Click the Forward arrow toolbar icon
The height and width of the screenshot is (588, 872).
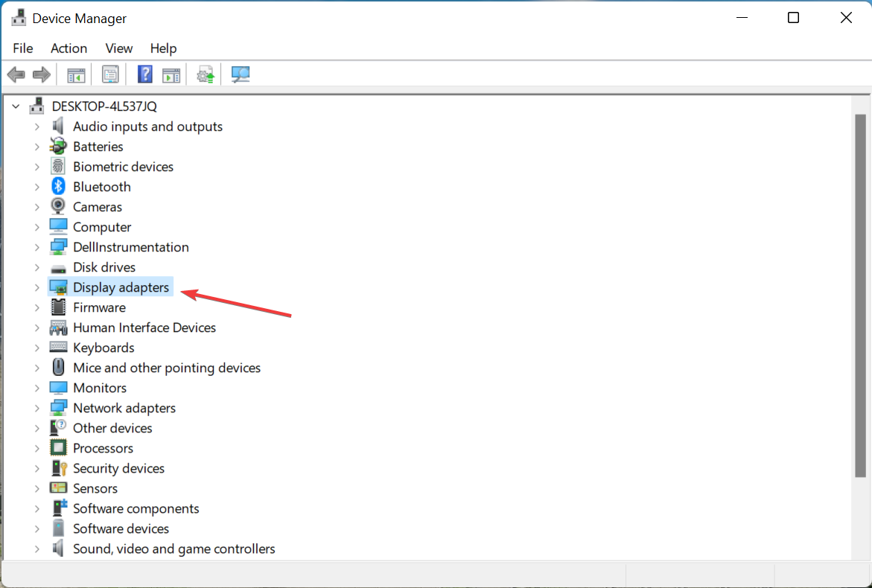pos(42,74)
